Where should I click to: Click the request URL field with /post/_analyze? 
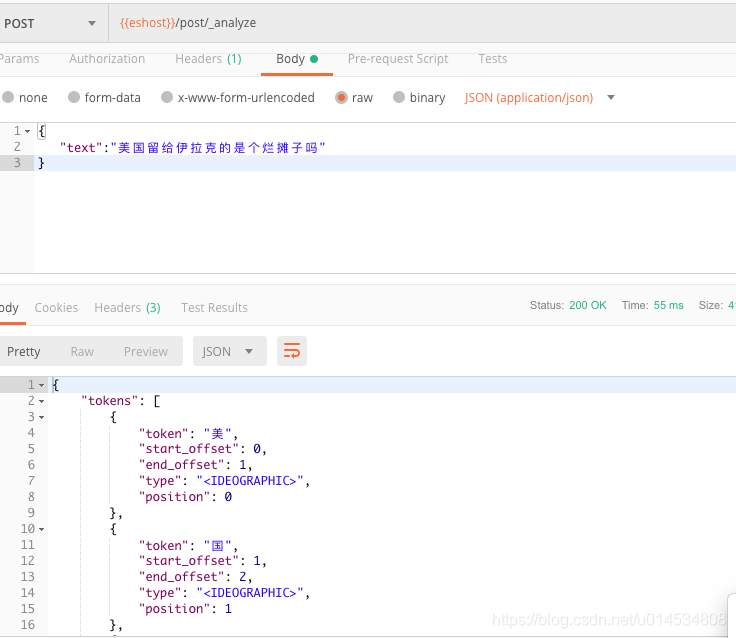[x=422, y=23]
